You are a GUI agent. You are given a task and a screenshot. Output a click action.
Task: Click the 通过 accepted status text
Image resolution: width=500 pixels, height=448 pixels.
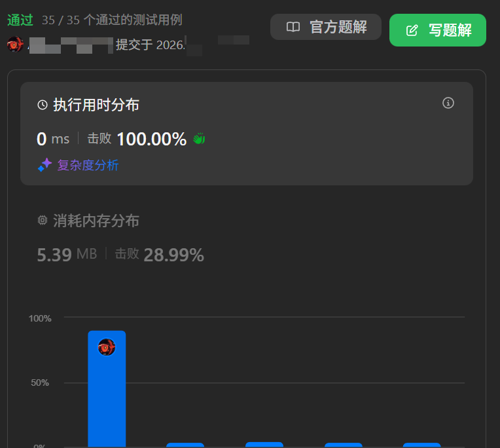[20, 20]
